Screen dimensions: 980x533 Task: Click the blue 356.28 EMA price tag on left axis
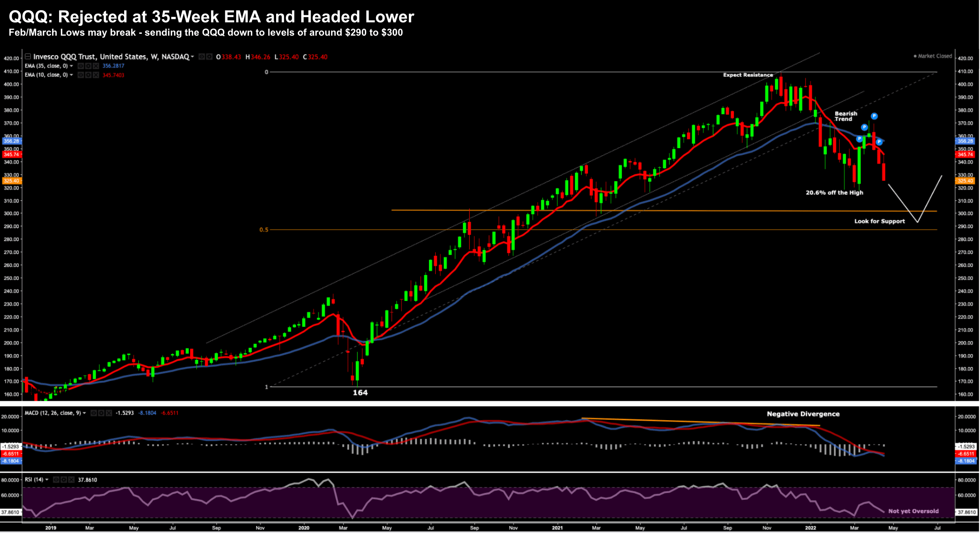pyautogui.click(x=11, y=141)
